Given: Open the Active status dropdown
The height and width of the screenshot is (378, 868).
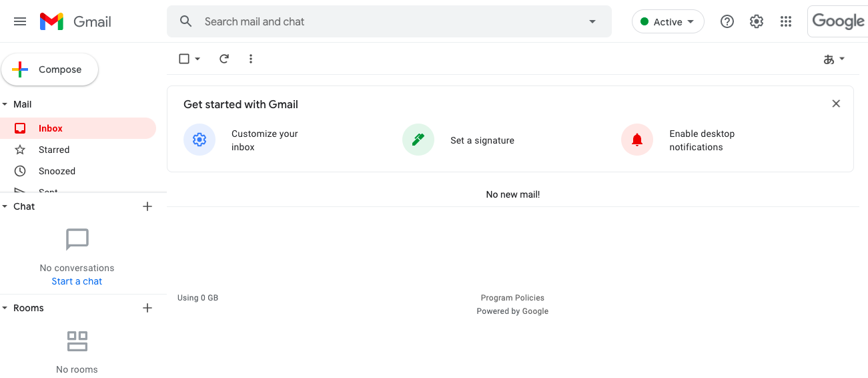Looking at the screenshot, I should pyautogui.click(x=668, y=21).
